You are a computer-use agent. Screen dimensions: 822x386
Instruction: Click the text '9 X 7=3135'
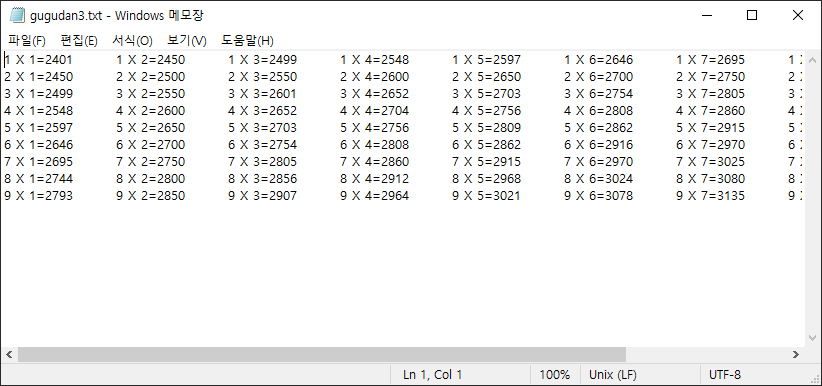pyautogui.click(x=710, y=196)
